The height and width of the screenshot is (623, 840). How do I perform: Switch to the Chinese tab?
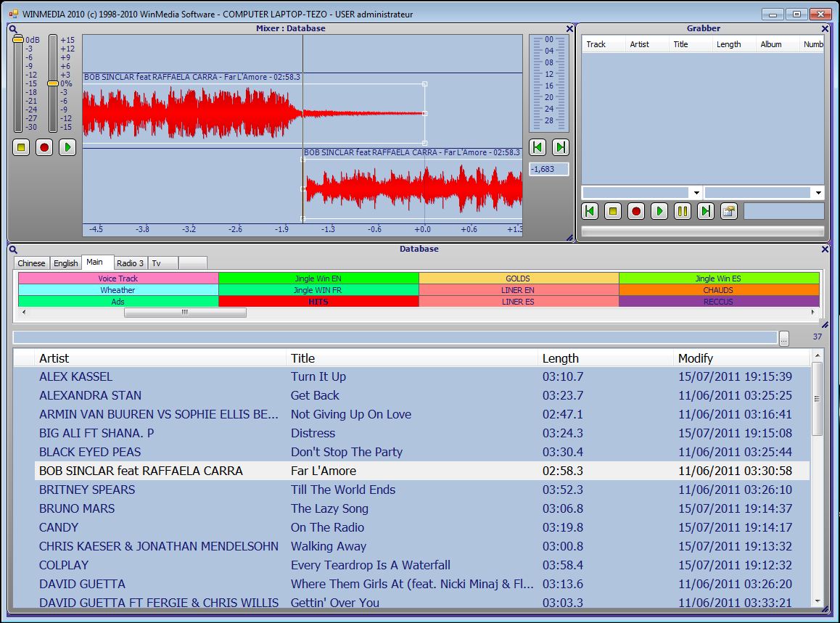click(31, 263)
